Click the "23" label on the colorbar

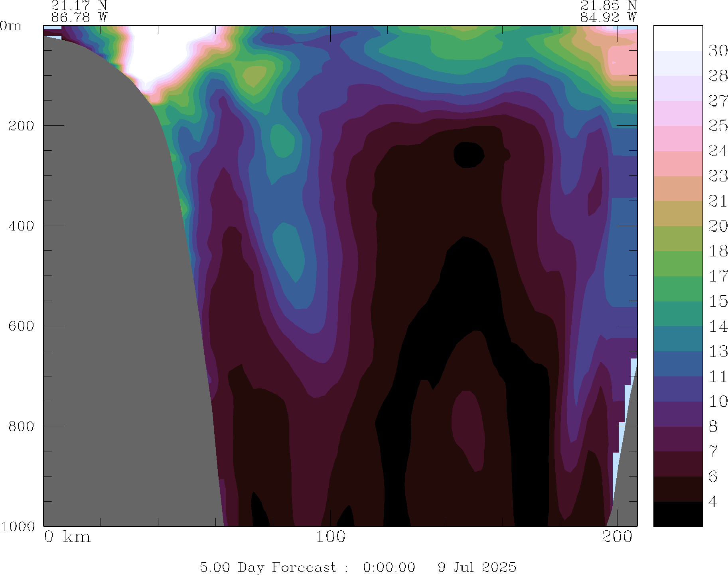click(x=718, y=176)
